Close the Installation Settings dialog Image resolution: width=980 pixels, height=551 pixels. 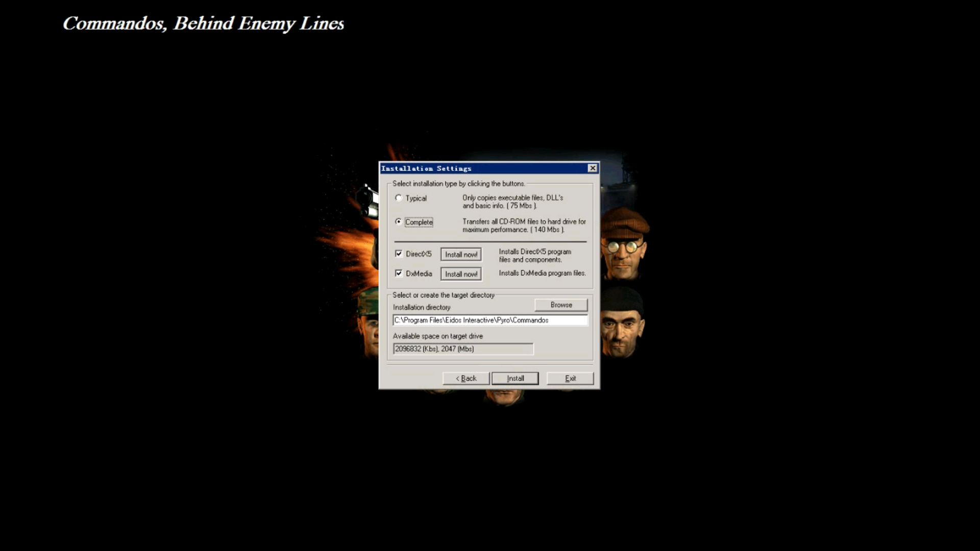tap(593, 168)
